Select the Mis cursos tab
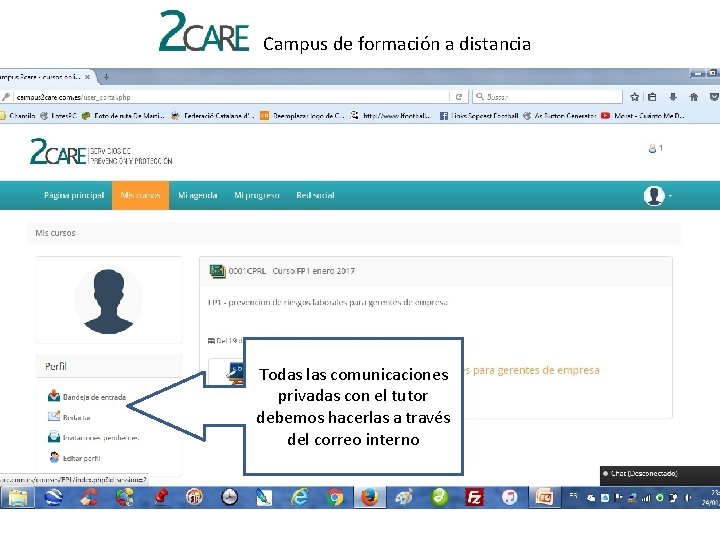 click(141, 195)
